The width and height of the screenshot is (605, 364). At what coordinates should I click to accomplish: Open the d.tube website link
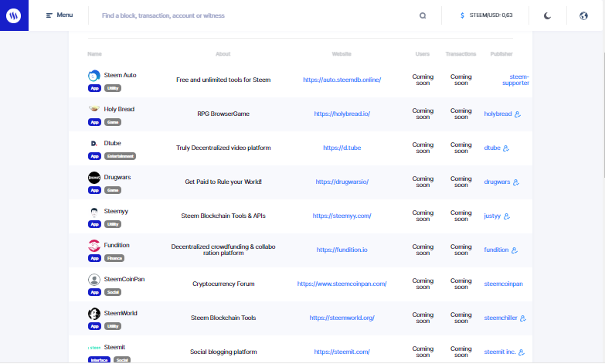pyautogui.click(x=342, y=148)
